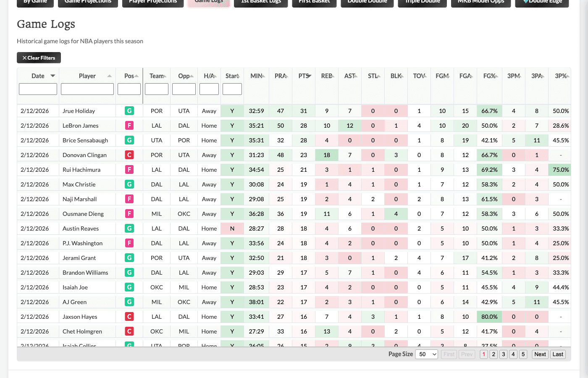
Task: Toggle sort order on the REB column
Action: tap(333, 76)
